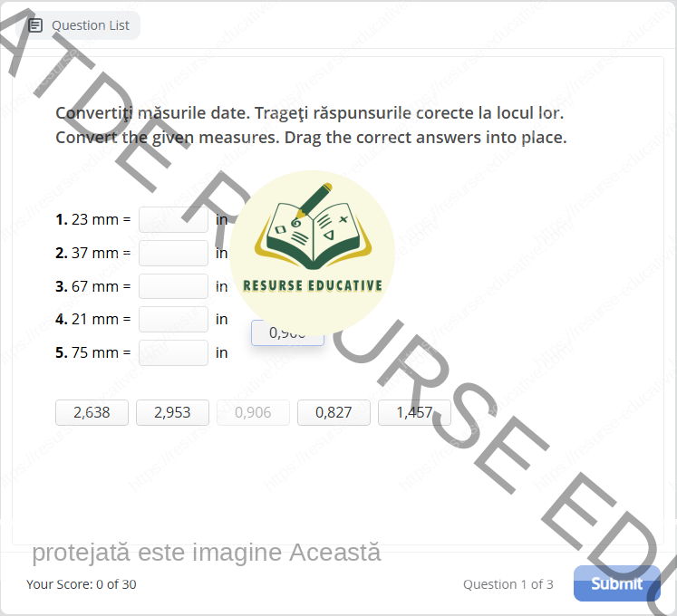Screen dimensions: 677x616
Task: Pick the 2,638 answer tile
Action: click(x=92, y=412)
